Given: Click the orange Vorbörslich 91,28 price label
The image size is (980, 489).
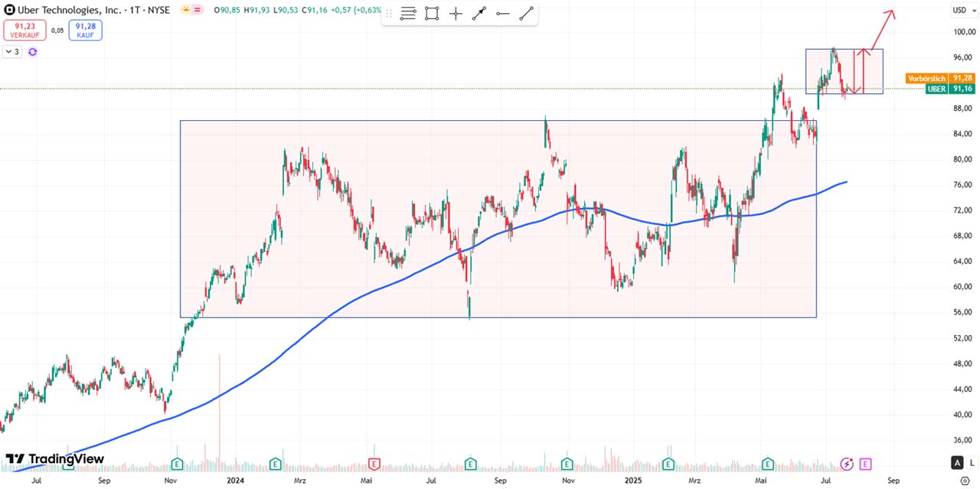Looking at the screenshot, I should pyautogui.click(x=940, y=78).
